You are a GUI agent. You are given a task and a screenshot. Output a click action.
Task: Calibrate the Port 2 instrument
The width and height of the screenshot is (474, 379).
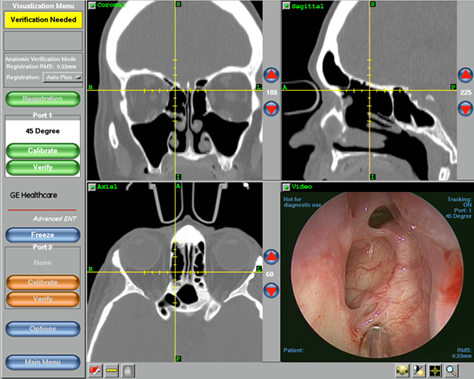pos(43,282)
